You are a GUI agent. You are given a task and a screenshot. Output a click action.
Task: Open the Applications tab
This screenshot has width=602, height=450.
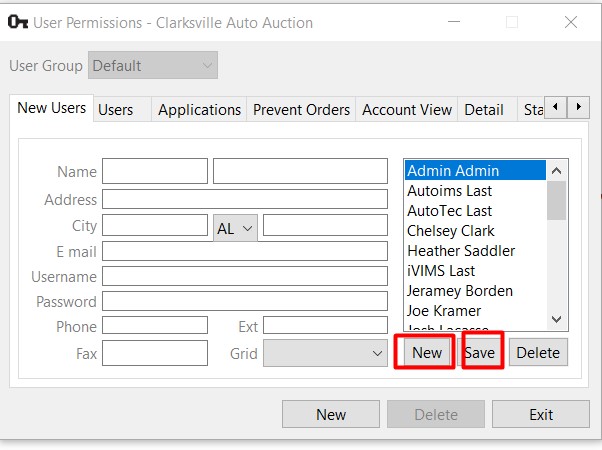199,110
